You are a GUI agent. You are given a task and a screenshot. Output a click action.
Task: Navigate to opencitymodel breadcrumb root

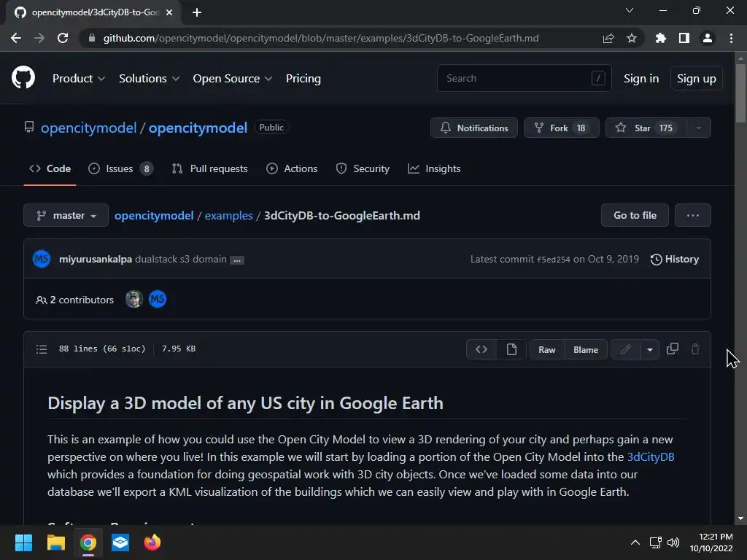click(154, 216)
